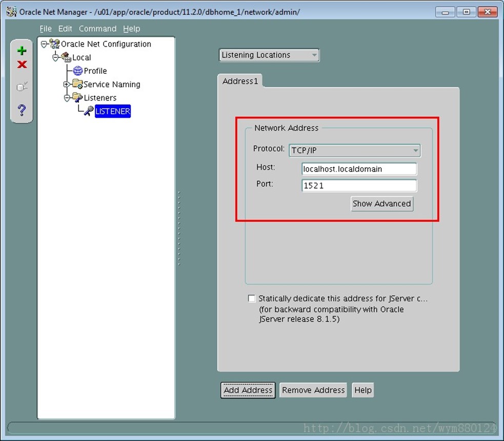Switch to the Address1 tab
This screenshot has width=504, height=441.
pyautogui.click(x=240, y=81)
